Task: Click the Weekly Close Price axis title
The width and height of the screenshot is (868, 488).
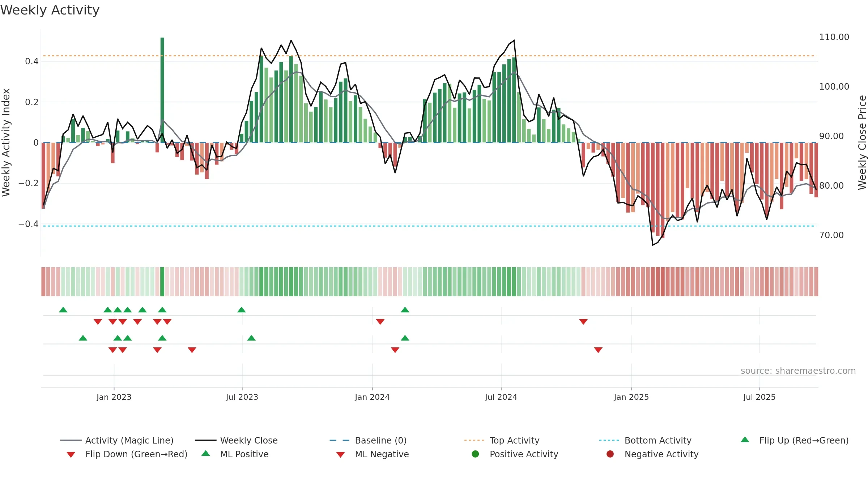Action: (862, 142)
